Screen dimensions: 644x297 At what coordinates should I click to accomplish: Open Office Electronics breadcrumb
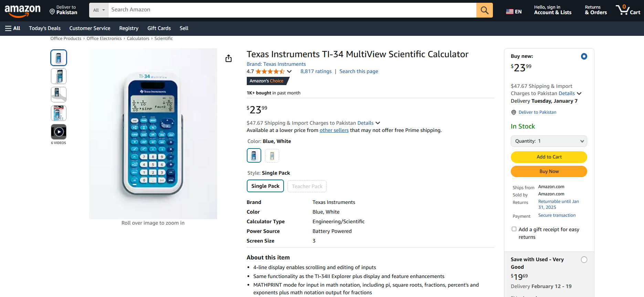[x=104, y=39]
